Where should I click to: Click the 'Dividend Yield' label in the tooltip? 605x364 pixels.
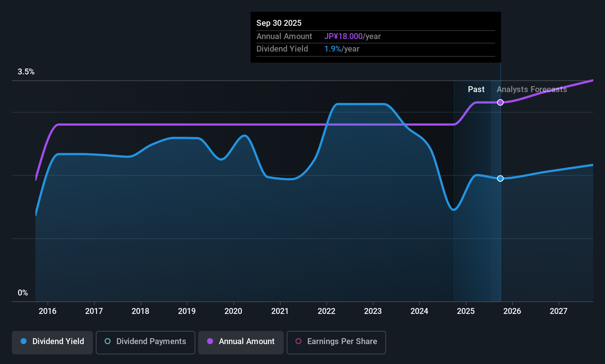pos(282,49)
